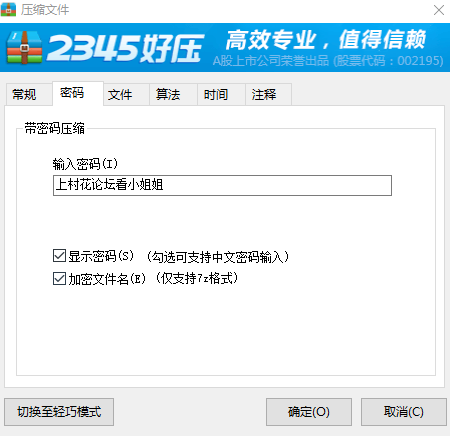Click the archive logo icon in the blue banner
The image size is (450, 436).
[24, 47]
